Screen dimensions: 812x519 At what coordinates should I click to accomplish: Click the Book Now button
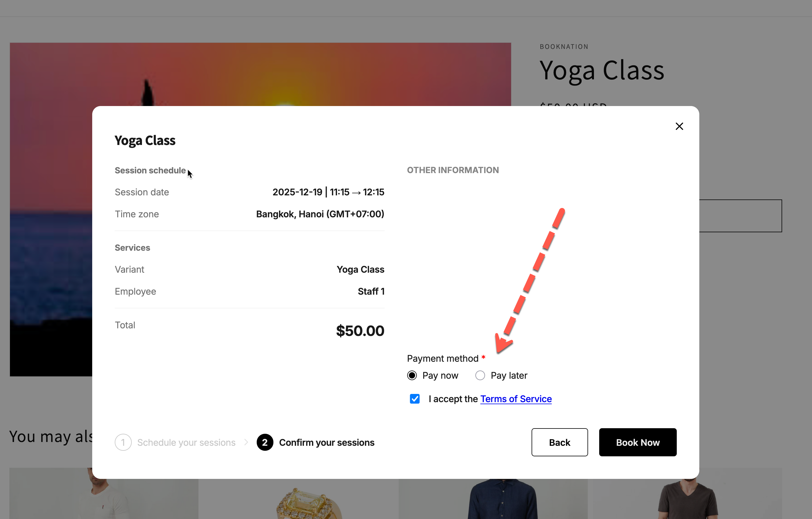[x=637, y=442]
